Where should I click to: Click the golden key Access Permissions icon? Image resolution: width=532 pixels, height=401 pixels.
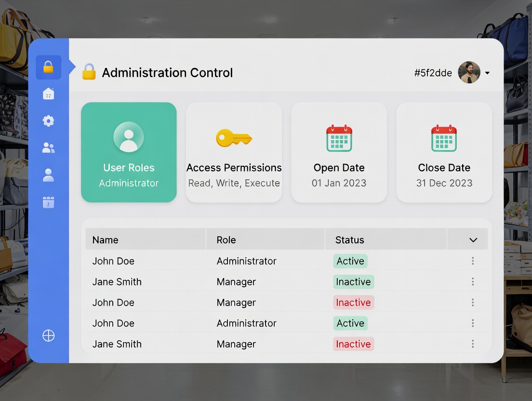pos(234,138)
